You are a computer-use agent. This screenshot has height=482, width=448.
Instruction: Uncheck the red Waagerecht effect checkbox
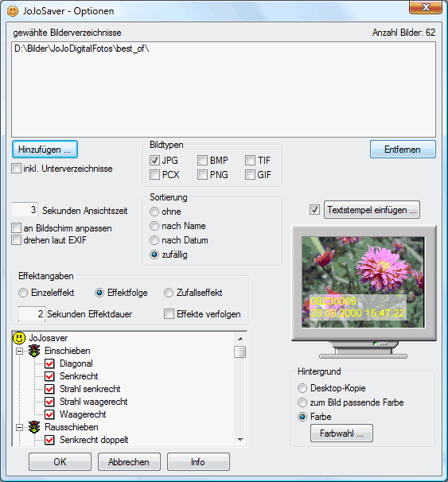[49, 414]
